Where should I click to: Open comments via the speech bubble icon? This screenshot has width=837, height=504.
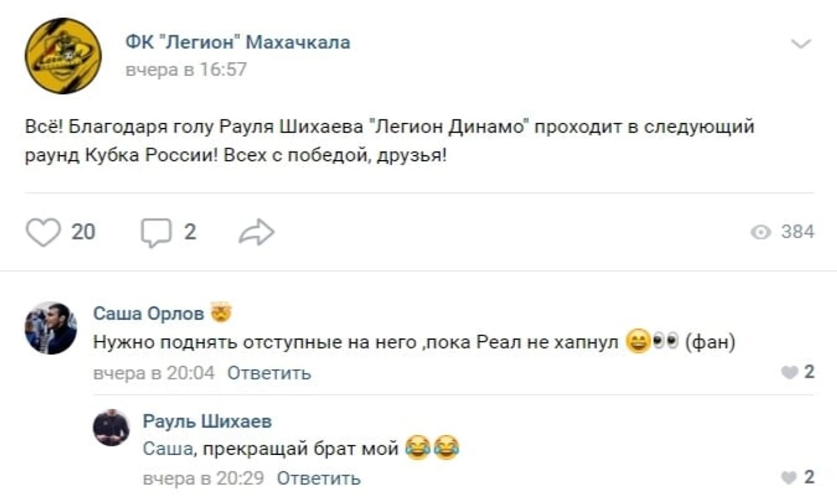[156, 233]
